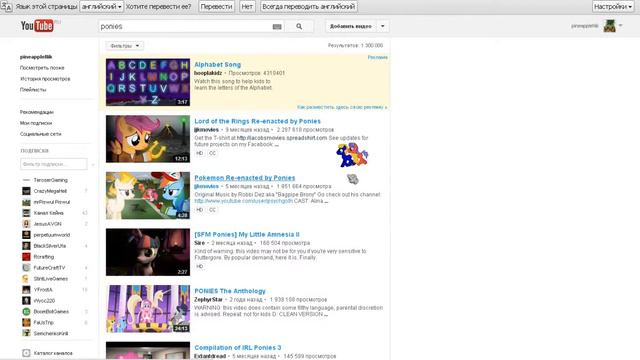The image size is (640, 360).
Task: Open 'Мои подписки' in sidebar
Action: pyautogui.click(x=36, y=123)
